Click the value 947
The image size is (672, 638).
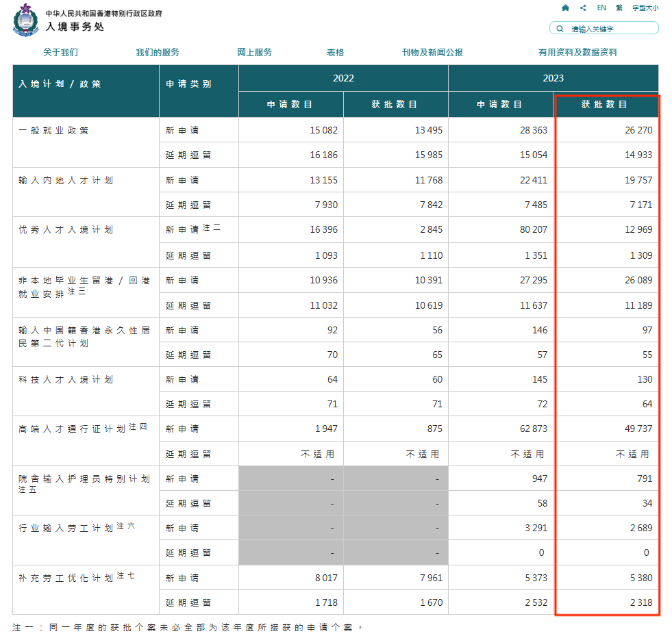tap(540, 478)
